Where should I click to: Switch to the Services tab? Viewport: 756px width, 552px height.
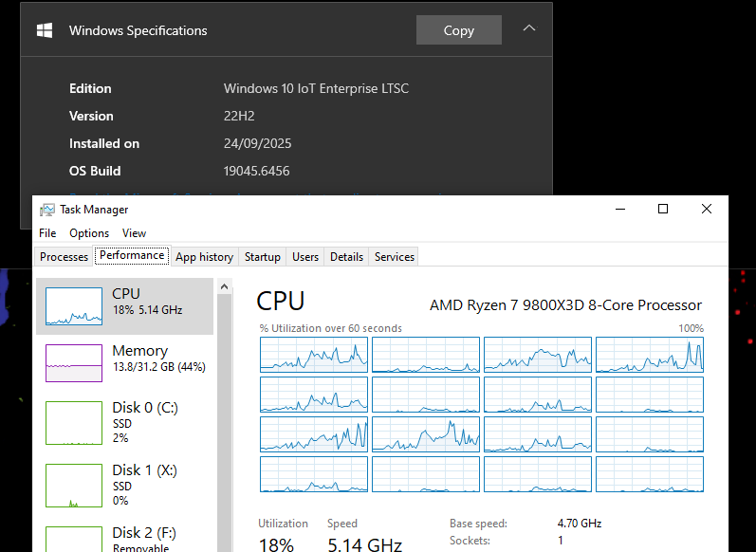click(x=395, y=257)
